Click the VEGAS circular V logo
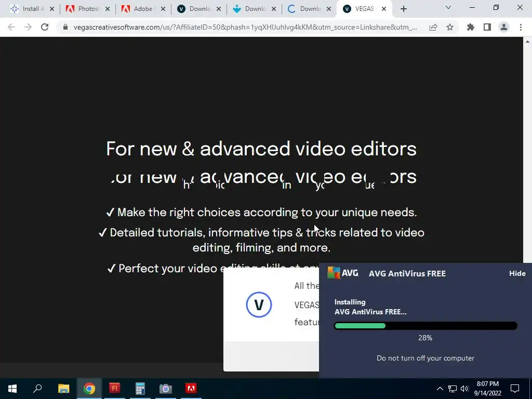 point(259,304)
